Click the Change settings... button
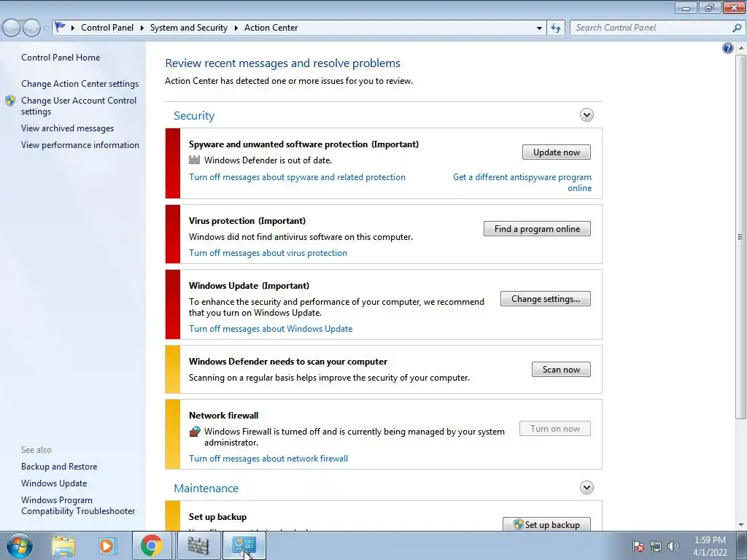The width and height of the screenshot is (747, 560). [x=546, y=298]
